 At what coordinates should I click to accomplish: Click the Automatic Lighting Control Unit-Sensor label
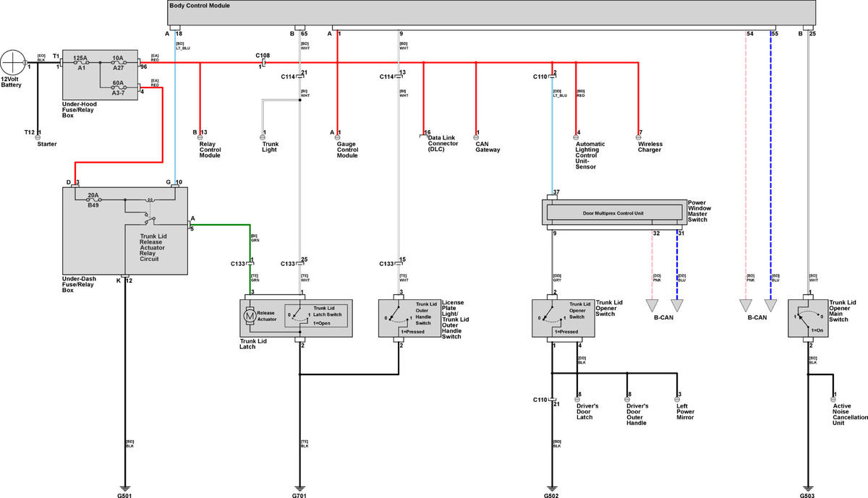pos(590,155)
